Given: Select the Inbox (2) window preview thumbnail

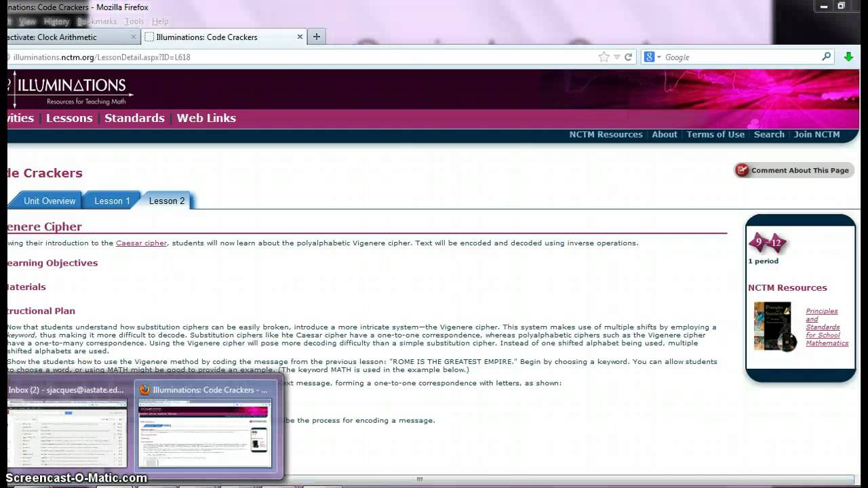Looking at the screenshot, I should coord(67,432).
